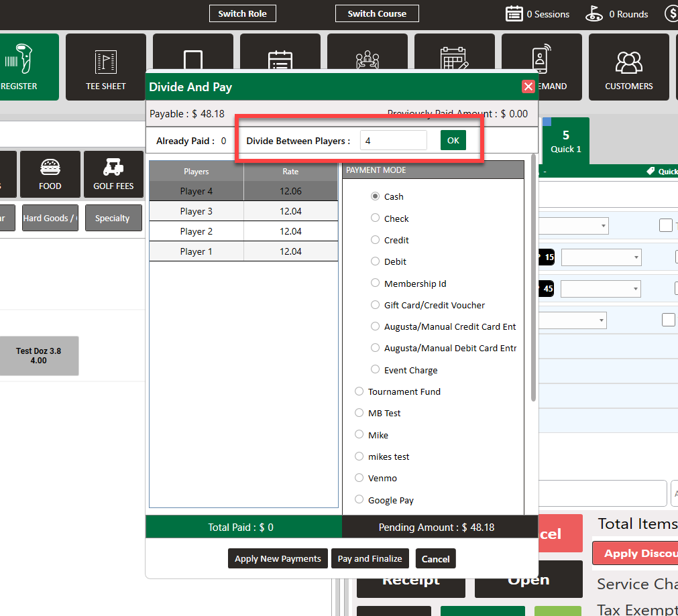The image size is (678, 616).
Task: Click Pay and Finalize button
Action: pos(370,559)
